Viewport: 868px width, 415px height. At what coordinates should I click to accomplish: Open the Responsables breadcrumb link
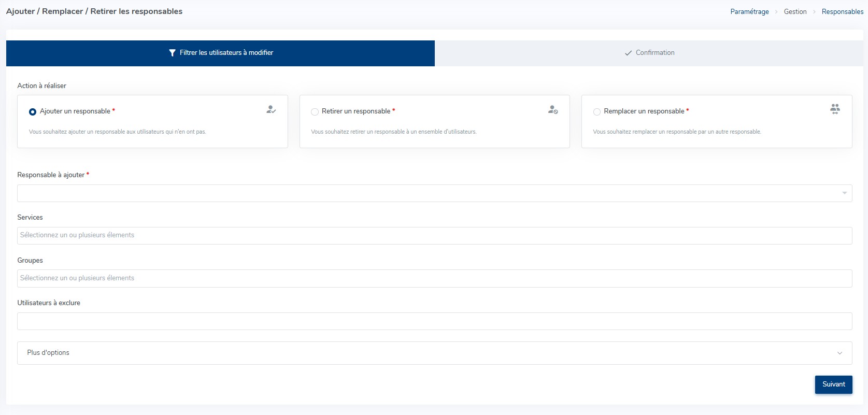(x=842, y=11)
